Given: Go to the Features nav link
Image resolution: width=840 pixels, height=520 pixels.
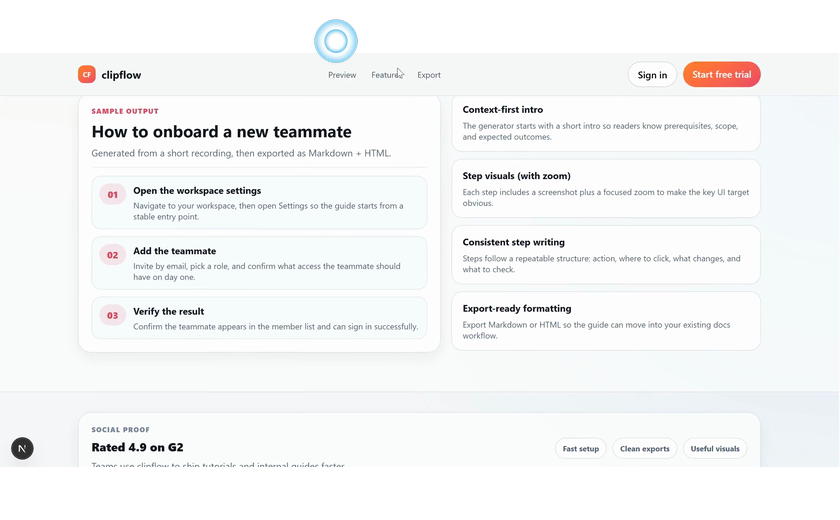Looking at the screenshot, I should (x=387, y=75).
